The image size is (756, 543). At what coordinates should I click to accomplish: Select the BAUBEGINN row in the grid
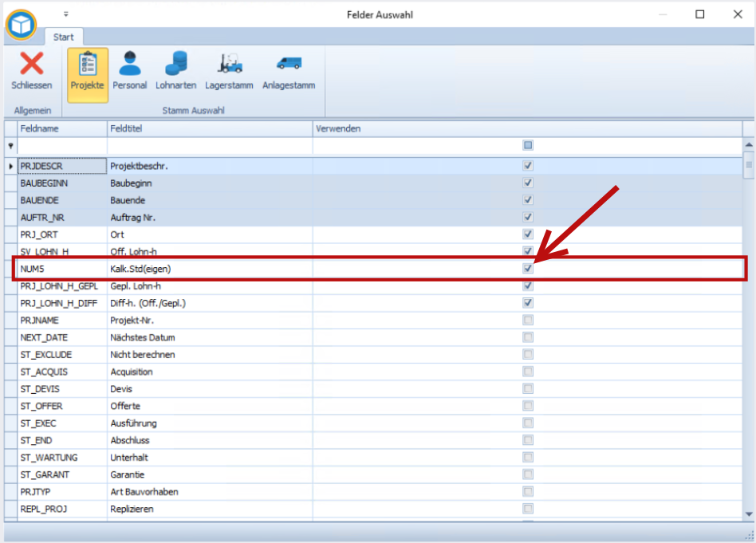pos(61,183)
